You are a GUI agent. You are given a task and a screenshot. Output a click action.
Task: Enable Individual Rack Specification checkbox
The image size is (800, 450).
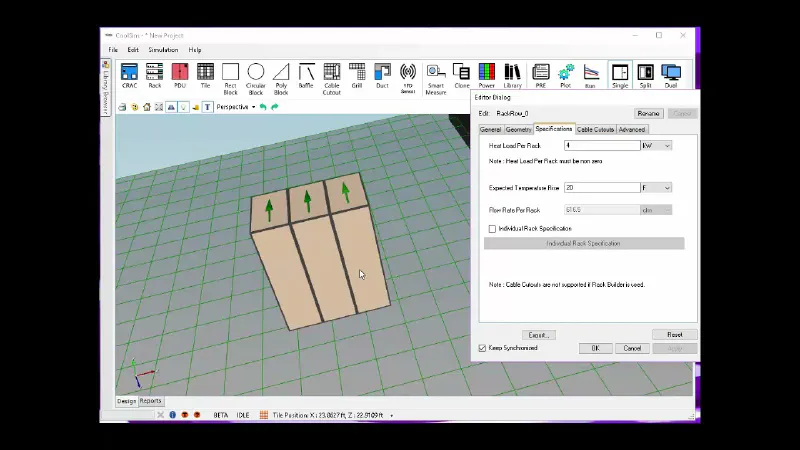492,229
